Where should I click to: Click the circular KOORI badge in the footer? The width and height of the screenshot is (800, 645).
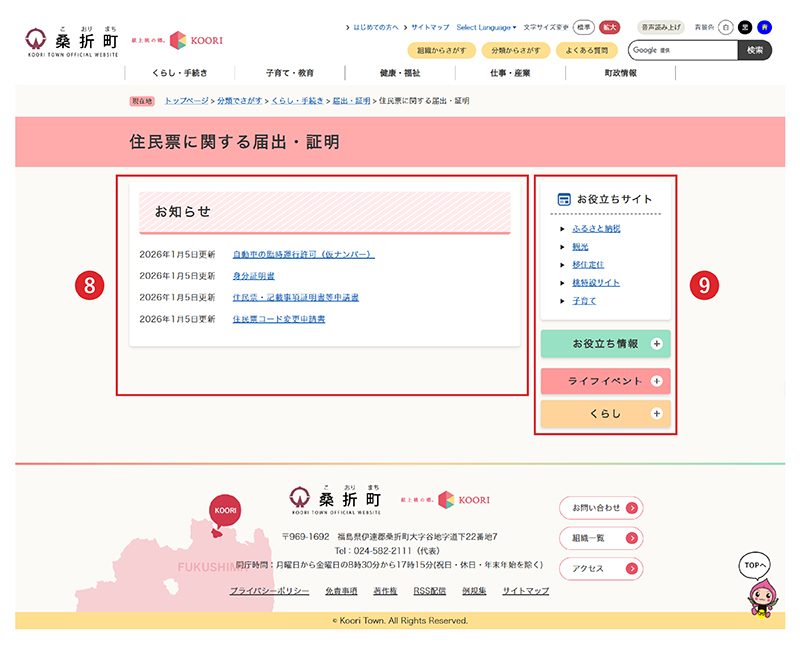[225, 509]
